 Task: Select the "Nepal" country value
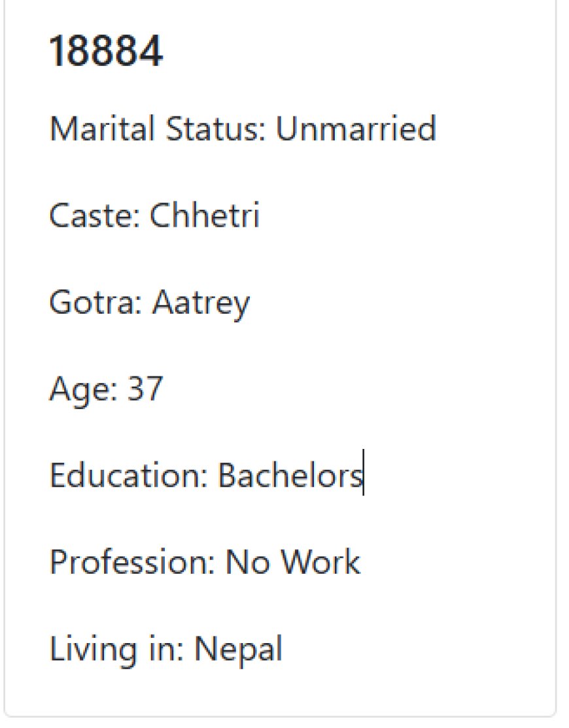tap(238, 650)
